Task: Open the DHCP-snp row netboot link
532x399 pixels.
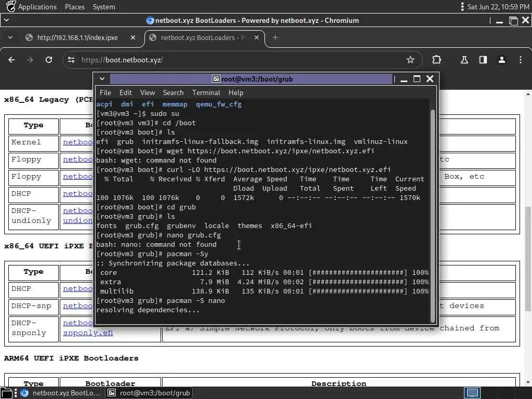Action: tap(78, 305)
